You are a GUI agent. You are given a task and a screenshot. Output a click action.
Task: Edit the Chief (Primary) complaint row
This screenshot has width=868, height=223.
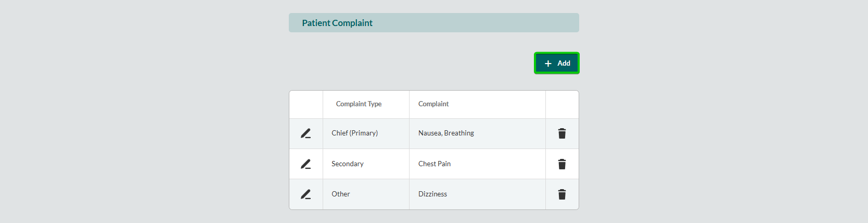click(x=306, y=133)
